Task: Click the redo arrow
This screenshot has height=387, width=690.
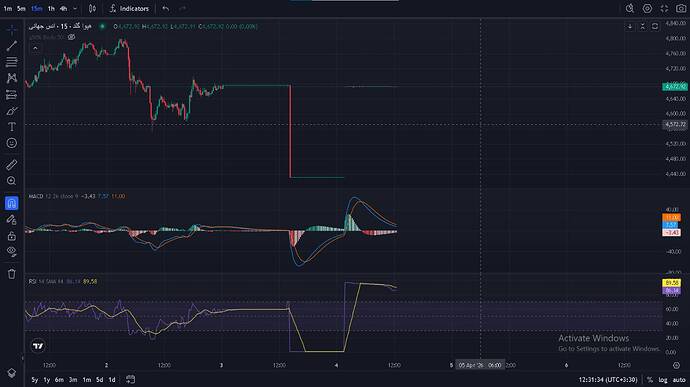Action: click(x=183, y=8)
